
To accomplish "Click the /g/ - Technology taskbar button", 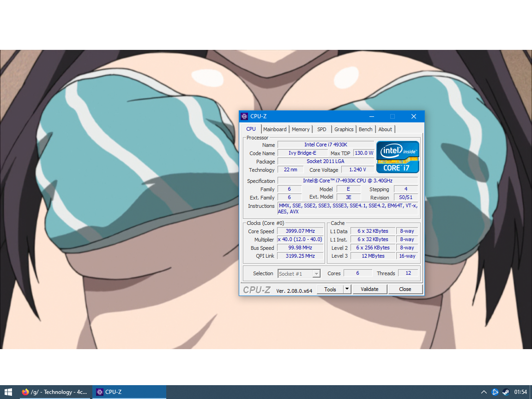I will coord(54,392).
